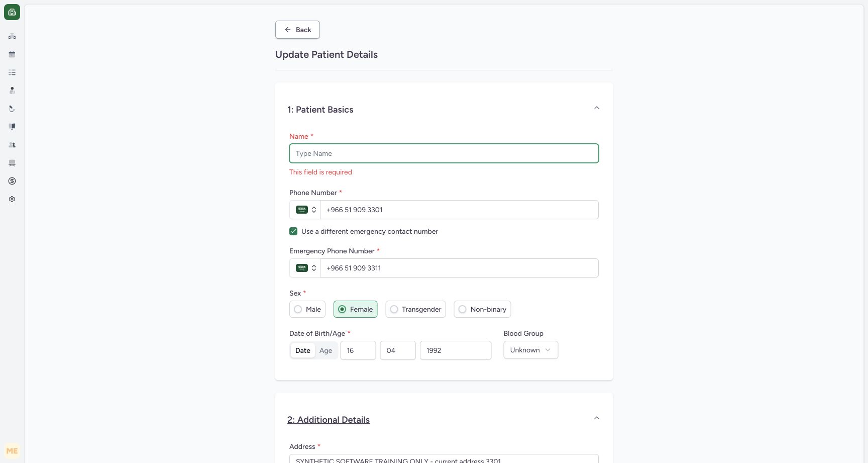Switch to Date tab for birth
Image resolution: width=868 pixels, height=463 pixels.
click(303, 350)
